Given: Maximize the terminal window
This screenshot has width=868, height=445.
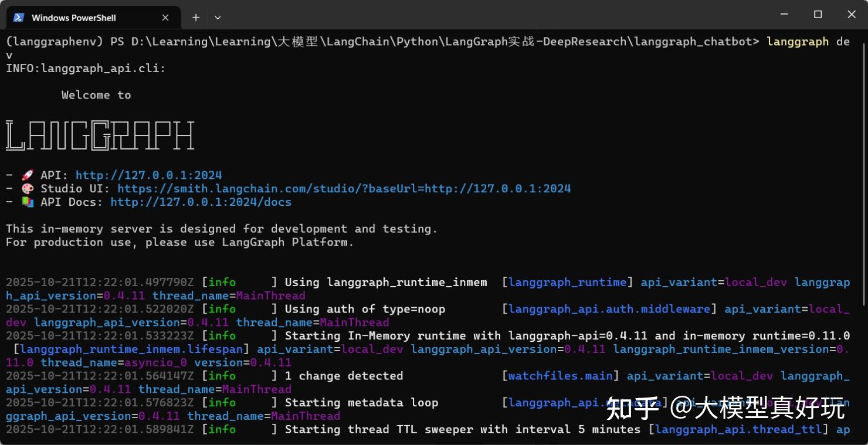Looking at the screenshot, I should tap(818, 14).
